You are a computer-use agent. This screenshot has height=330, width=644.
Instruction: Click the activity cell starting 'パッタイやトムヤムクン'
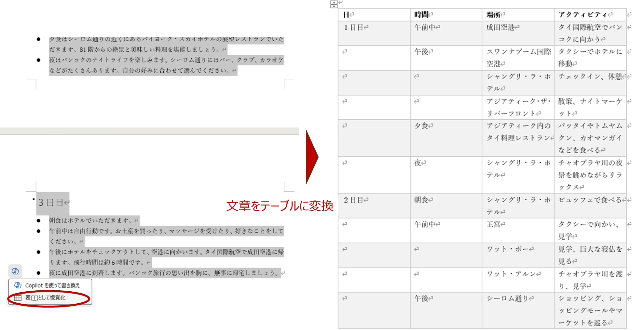click(590, 138)
